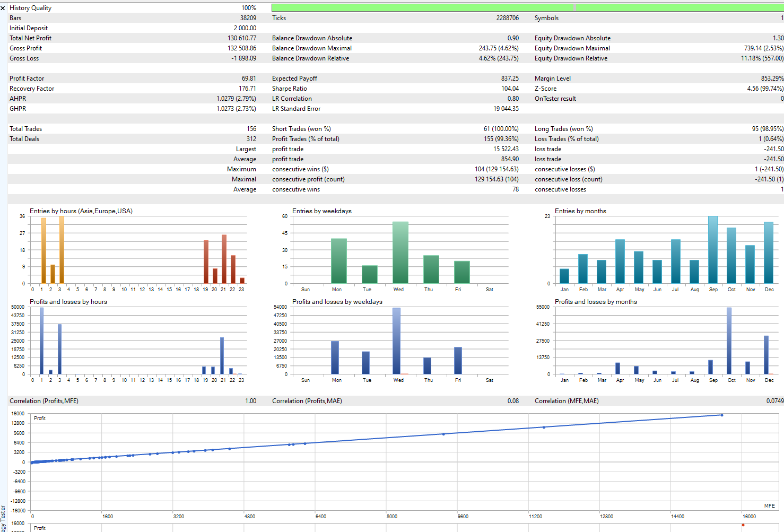Click the Dec bar in Entries by months
The height and width of the screenshot is (532, 784).
[769, 252]
